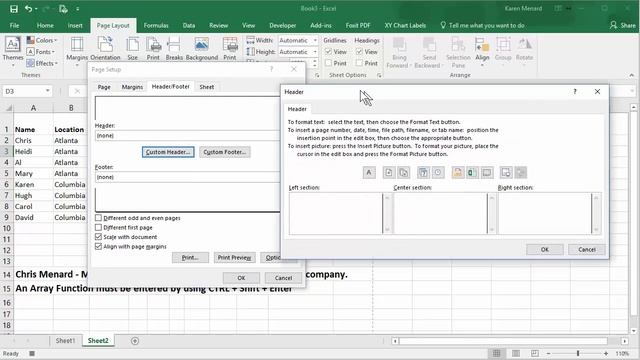Screen dimensions: 640x360
Task: Click the page Size ribbon icon
Action: pyautogui.click(x=133, y=49)
